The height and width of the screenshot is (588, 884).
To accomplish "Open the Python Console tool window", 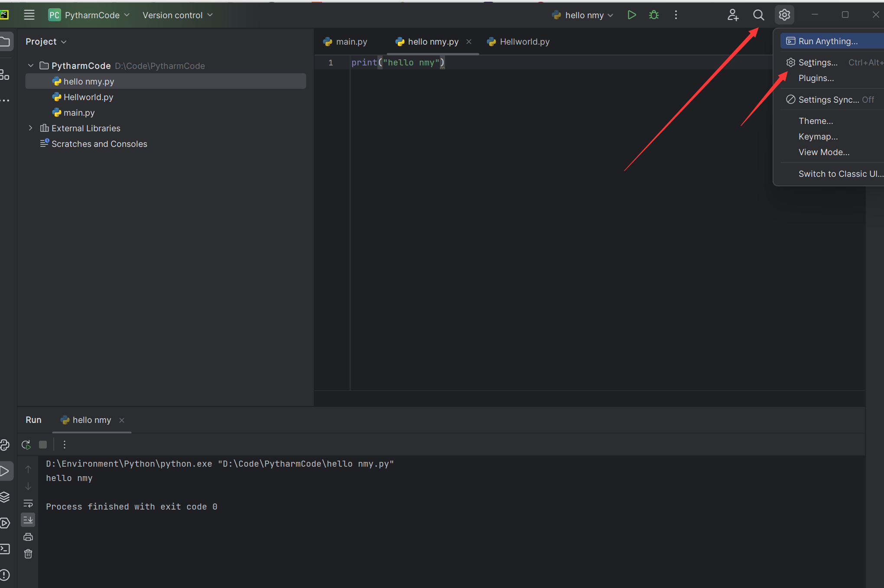I will click(x=5, y=445).
